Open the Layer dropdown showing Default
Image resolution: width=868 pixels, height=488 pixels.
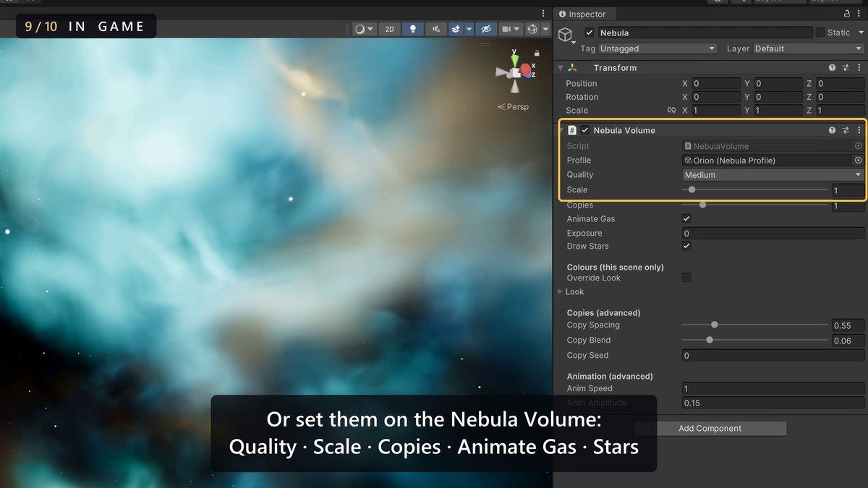[x=809, y=48]
